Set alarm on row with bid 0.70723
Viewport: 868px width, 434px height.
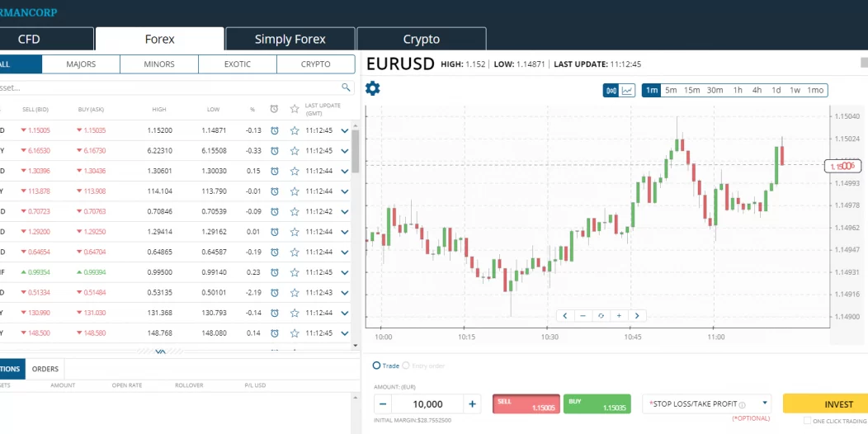point(275,211)
